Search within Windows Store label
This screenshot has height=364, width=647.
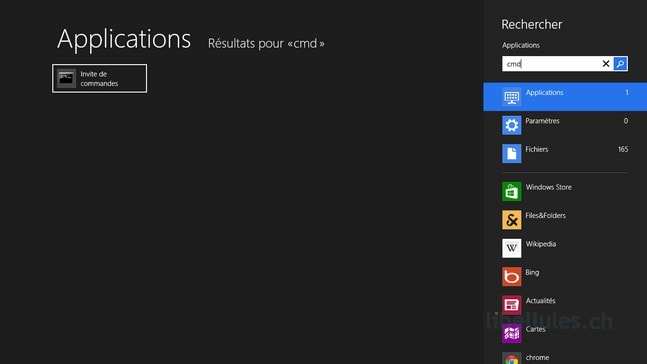click(548, 187)
